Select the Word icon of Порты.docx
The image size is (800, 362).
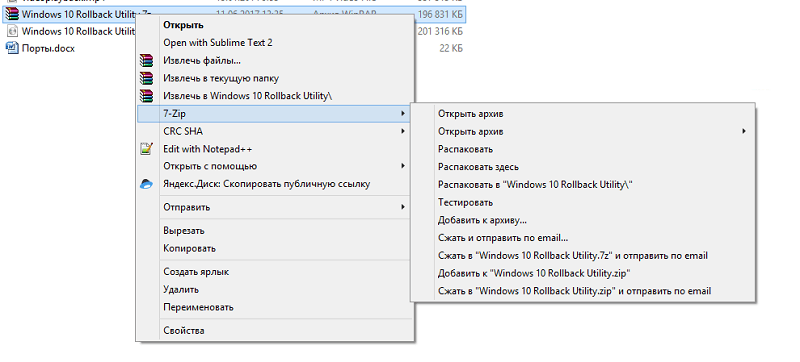click(12, 48)
